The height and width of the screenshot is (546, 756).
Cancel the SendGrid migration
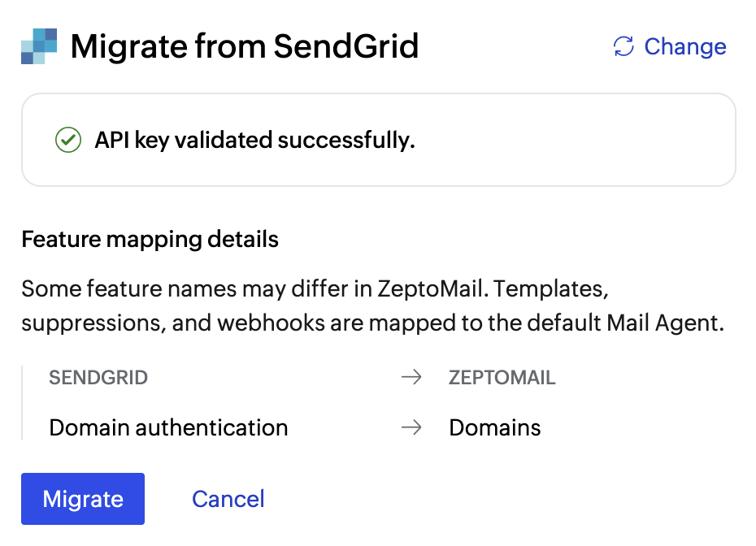coord(228,499)
